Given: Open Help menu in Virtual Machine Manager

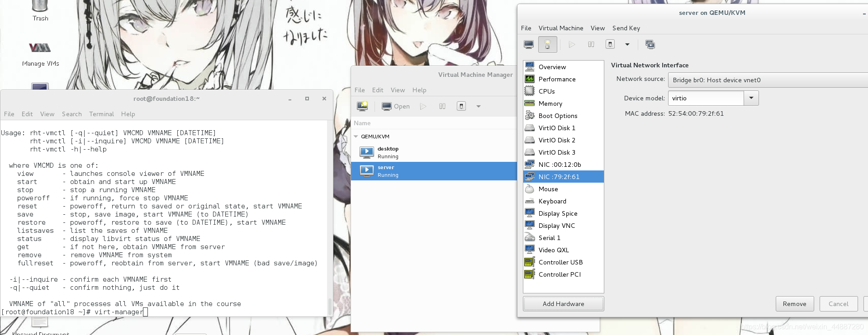Looking at the screenshot, I should pos(419,90).
